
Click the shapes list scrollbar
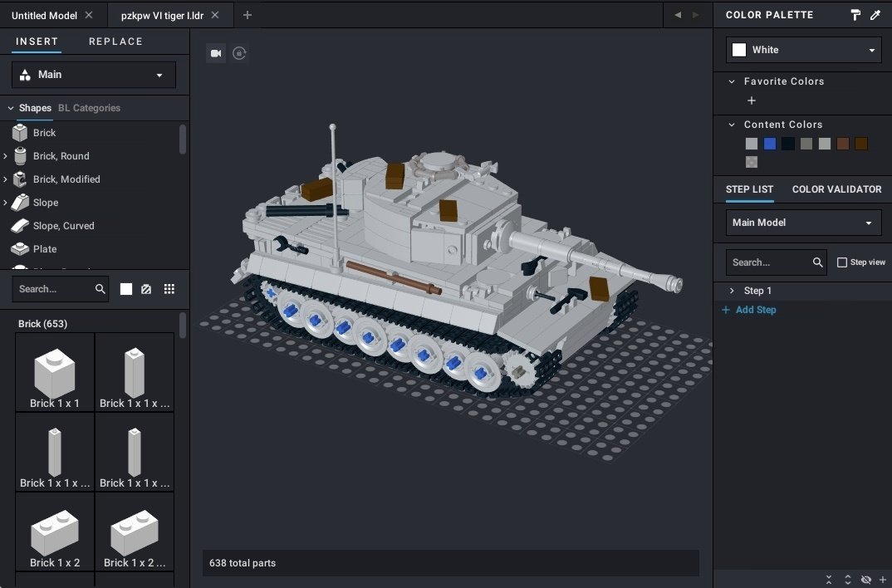click(183, 139)
